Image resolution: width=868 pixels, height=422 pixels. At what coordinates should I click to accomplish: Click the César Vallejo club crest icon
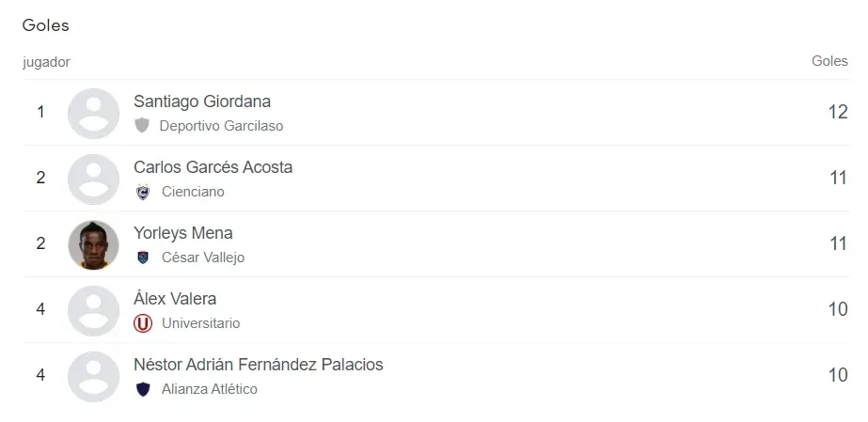tap(142, 258)
